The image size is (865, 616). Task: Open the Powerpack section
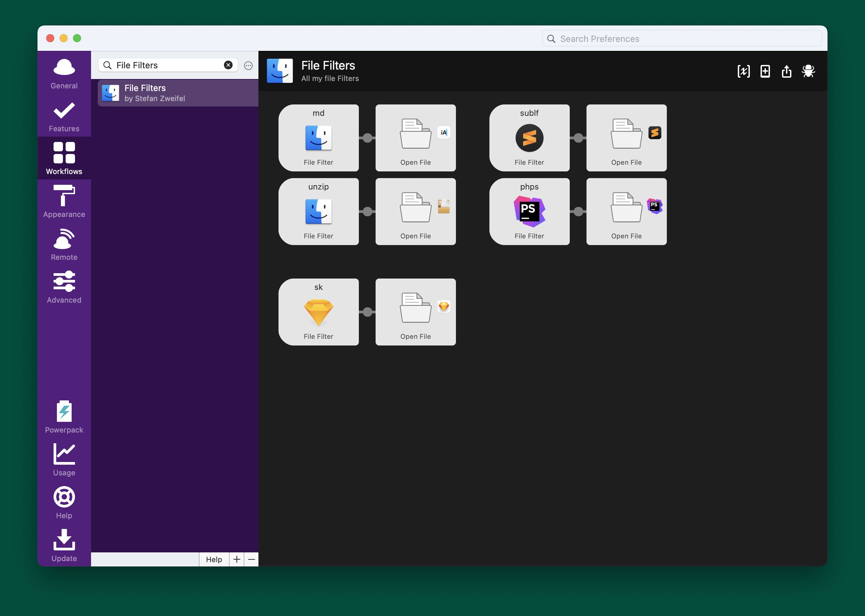pos(64,416)
